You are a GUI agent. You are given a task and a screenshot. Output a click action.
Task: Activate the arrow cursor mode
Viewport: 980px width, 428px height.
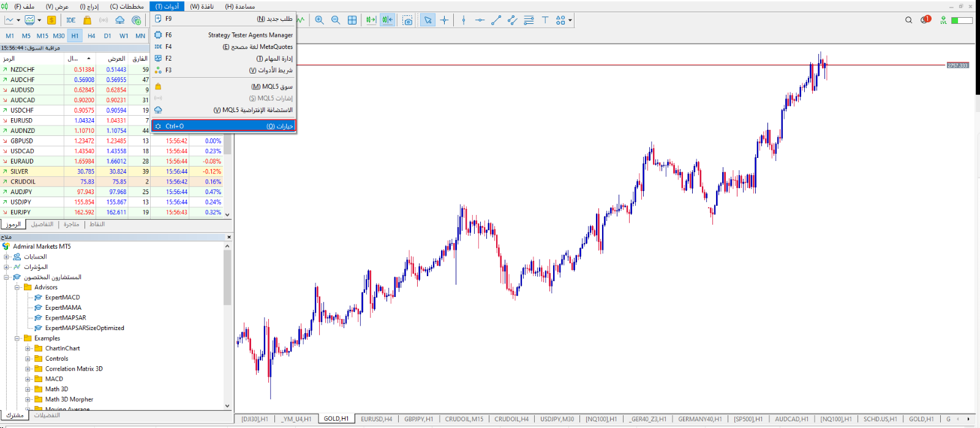428,20
